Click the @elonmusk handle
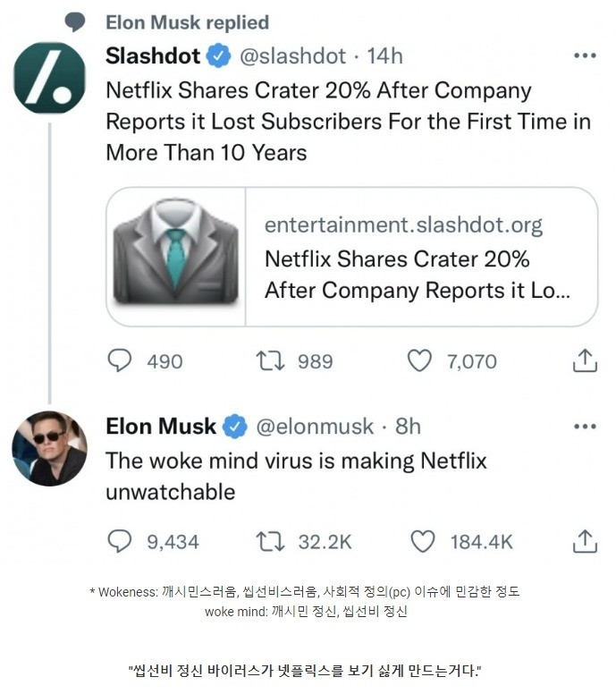This screenshot has height=694, width=616. point(315,427)
